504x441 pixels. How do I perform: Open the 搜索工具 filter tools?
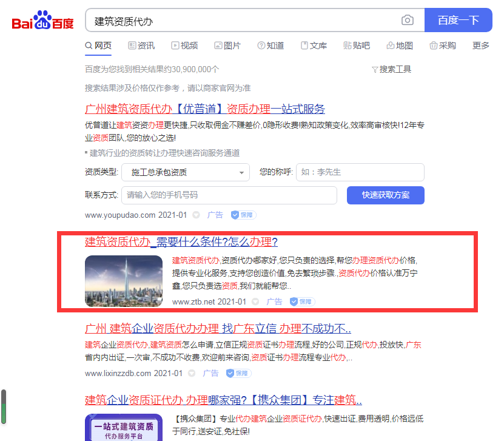coord(391,69)
